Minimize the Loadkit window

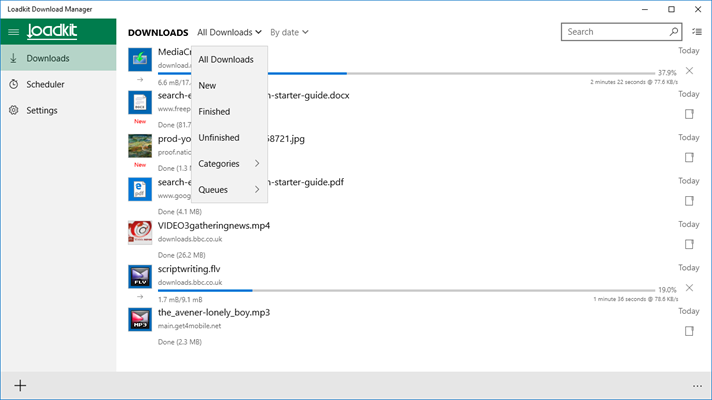645,9
